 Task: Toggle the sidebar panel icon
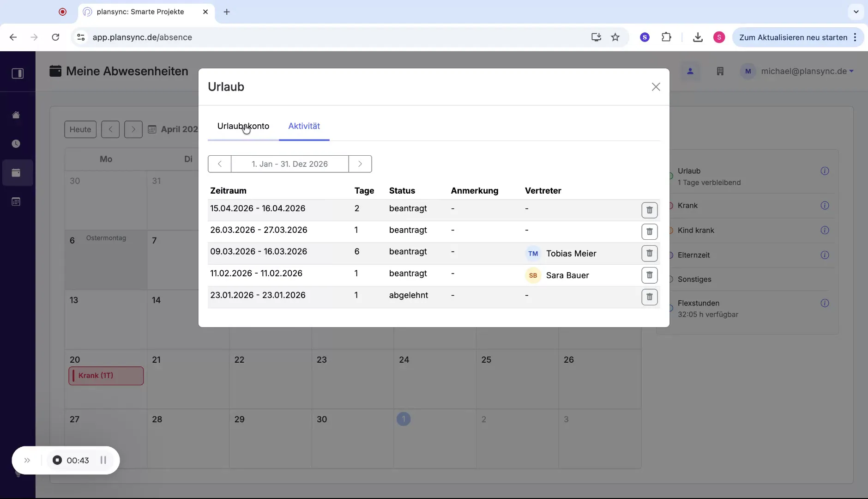pos(18,73)
